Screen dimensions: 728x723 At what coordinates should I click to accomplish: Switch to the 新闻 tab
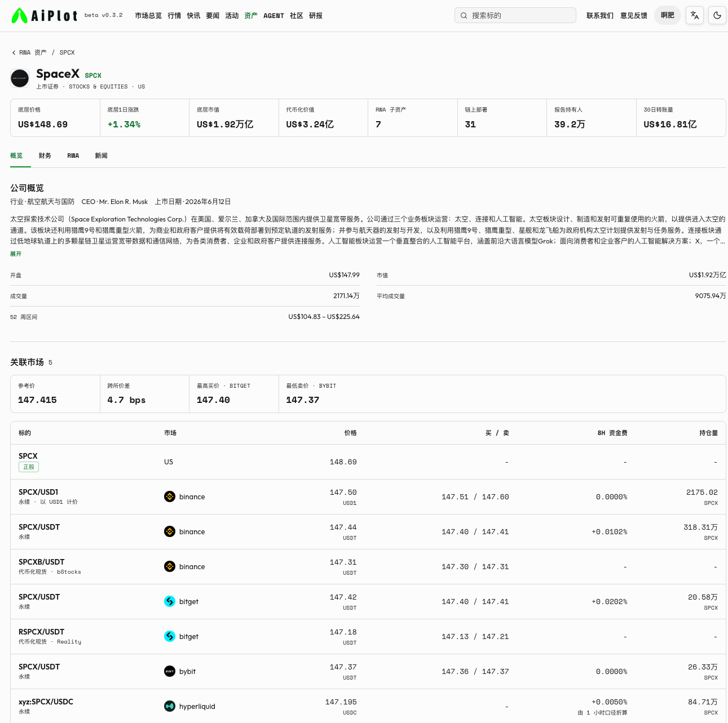[x=102, y=156]
